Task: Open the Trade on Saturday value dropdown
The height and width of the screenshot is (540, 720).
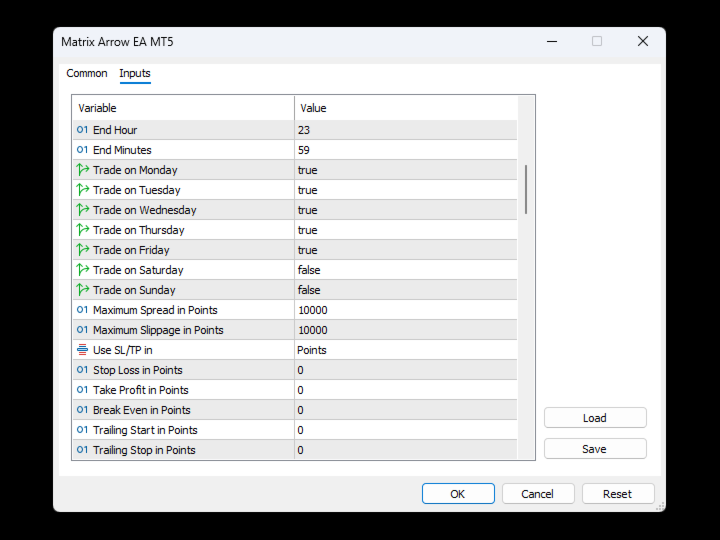Action: tap(405, 270)
